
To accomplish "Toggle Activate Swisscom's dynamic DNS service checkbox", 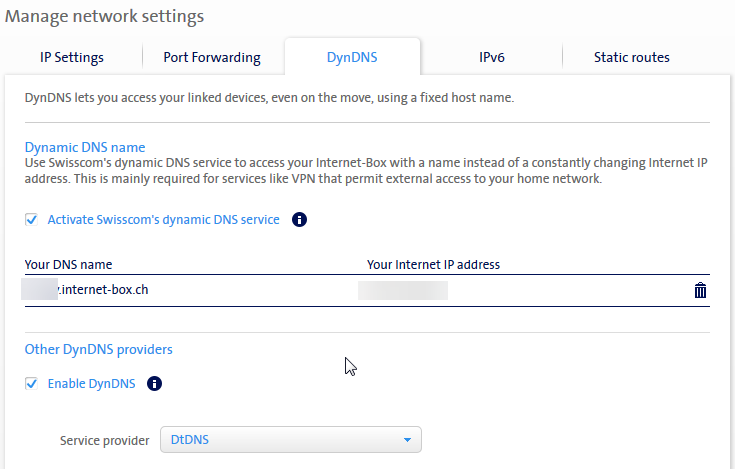I will point(32,220).
